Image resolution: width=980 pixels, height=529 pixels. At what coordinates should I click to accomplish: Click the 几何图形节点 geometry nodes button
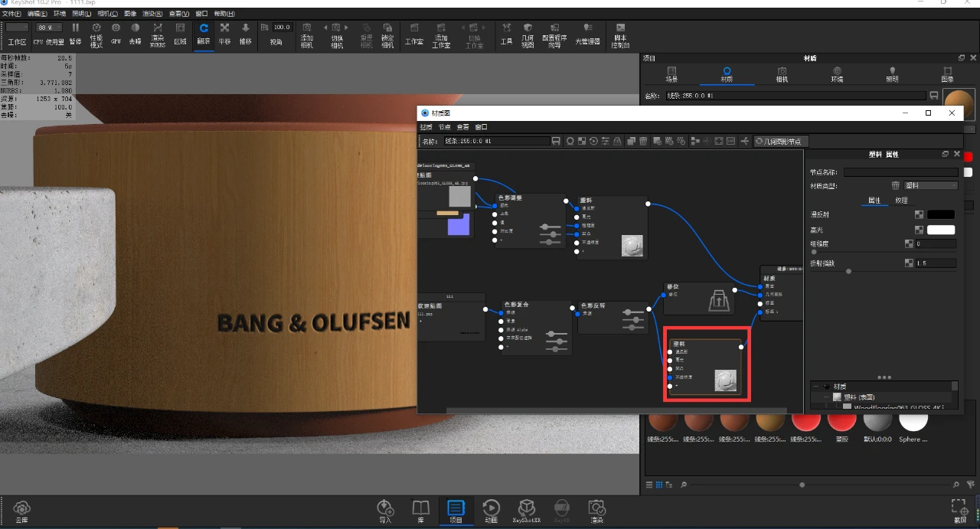(x=781, y=141)
